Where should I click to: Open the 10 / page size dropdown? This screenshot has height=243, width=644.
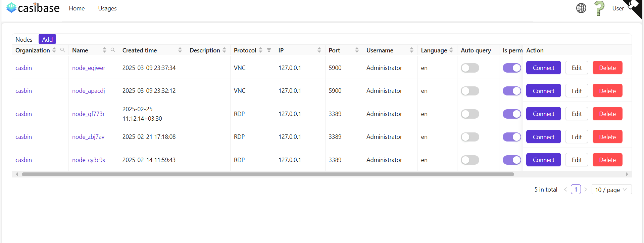tap(611, 190)
